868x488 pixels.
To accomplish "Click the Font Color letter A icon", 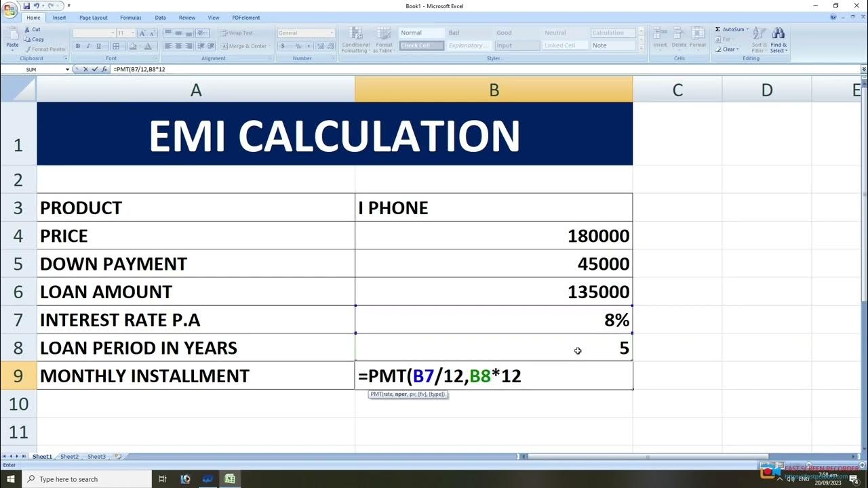I will coord(147,46).
